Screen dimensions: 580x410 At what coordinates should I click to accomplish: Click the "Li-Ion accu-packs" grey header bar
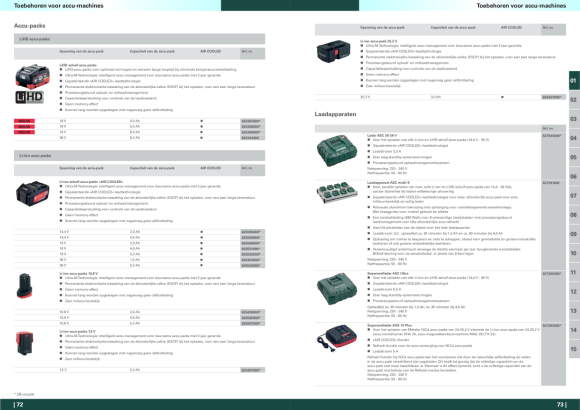[x=139, y=156]
